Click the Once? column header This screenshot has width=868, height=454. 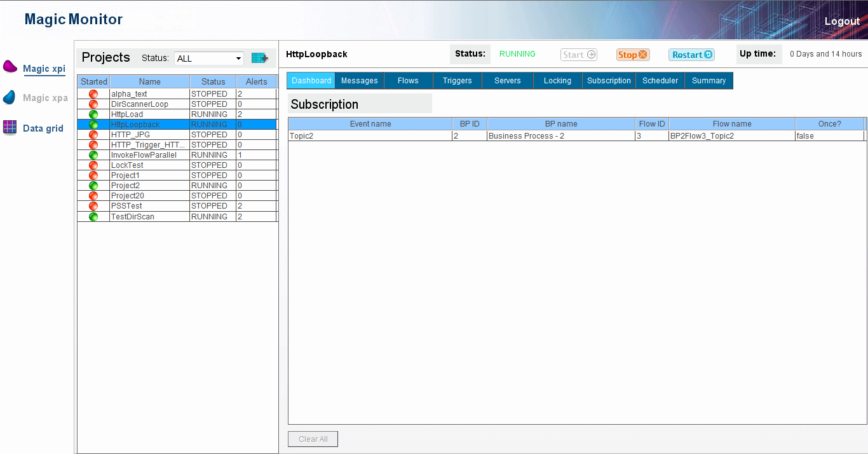[x=830, y=124]
